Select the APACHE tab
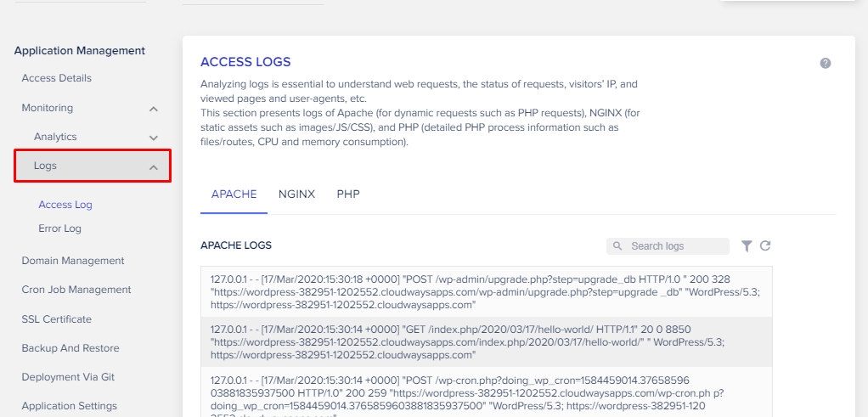868x417 pixels. pos(234,194)
